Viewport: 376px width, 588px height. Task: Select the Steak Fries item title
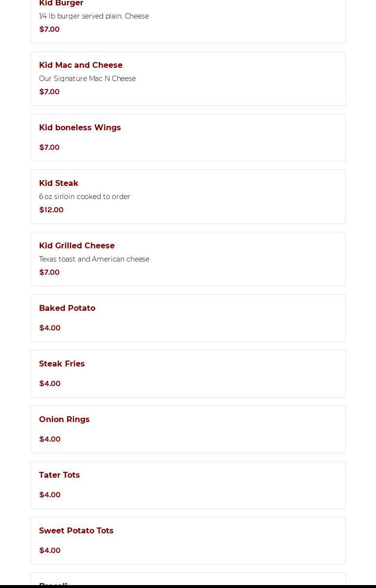click(62, 364)
